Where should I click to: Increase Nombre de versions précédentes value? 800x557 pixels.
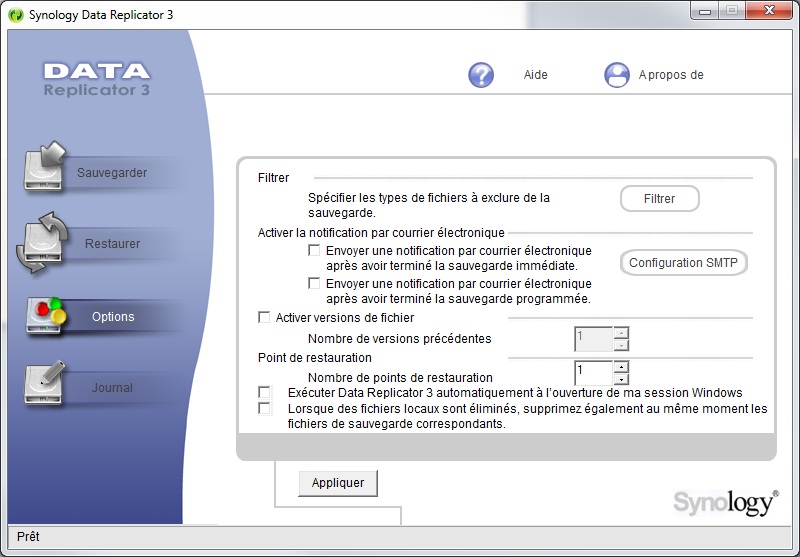[x=621, y=334]
